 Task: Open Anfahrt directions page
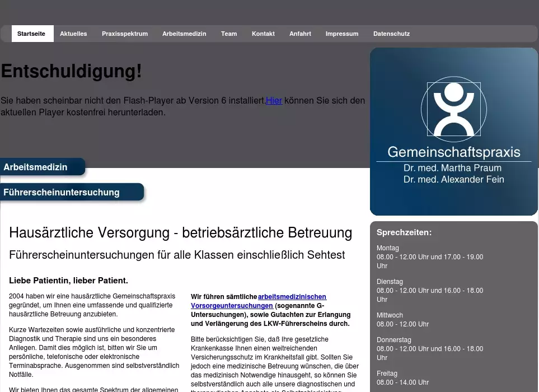click(x=300, y=34)
